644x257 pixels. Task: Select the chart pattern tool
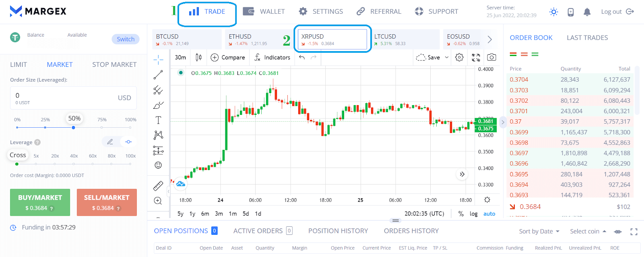point(158,135)
